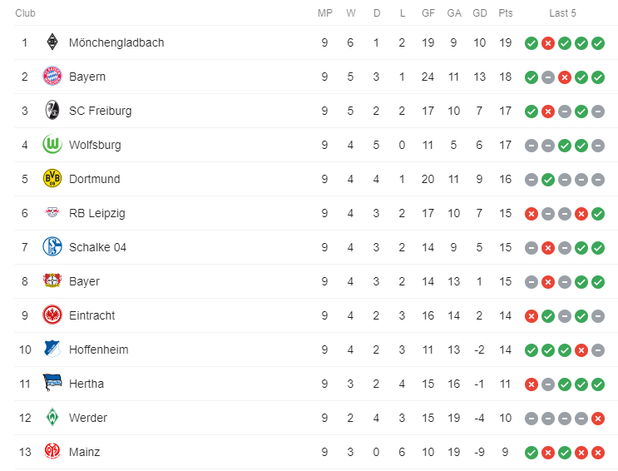The width and height of the screenshot is (618, 471).
Task: Click the Schalke 04 crest icon
Action: [52, 247]
